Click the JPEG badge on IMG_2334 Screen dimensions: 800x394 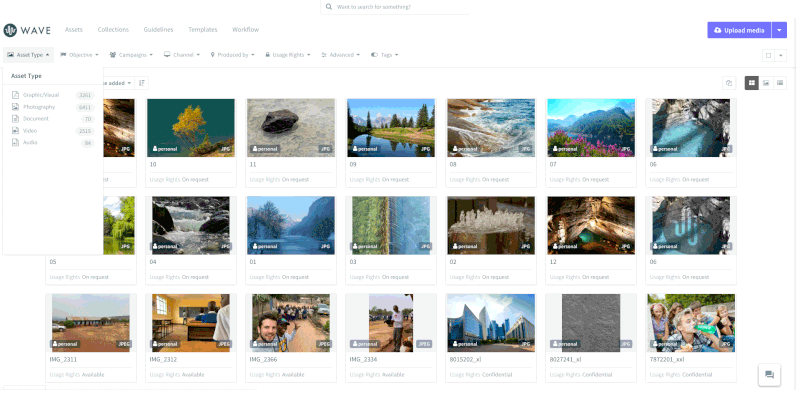[424, 344]
